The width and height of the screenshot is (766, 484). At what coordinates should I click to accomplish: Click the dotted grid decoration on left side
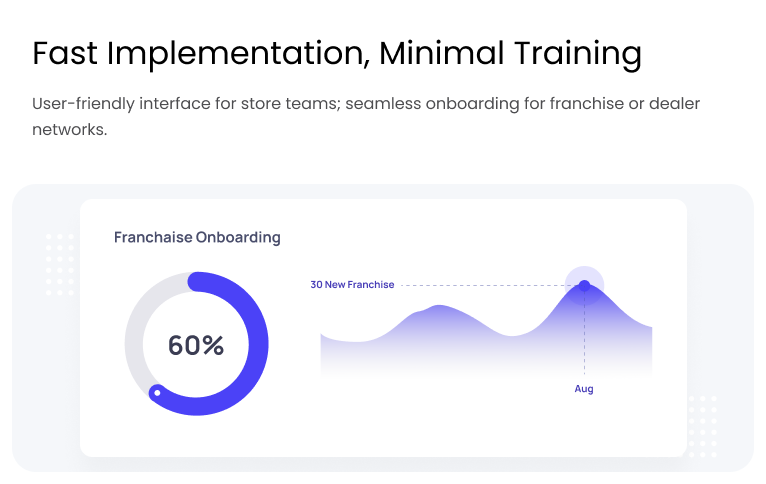tap(60, 264)
